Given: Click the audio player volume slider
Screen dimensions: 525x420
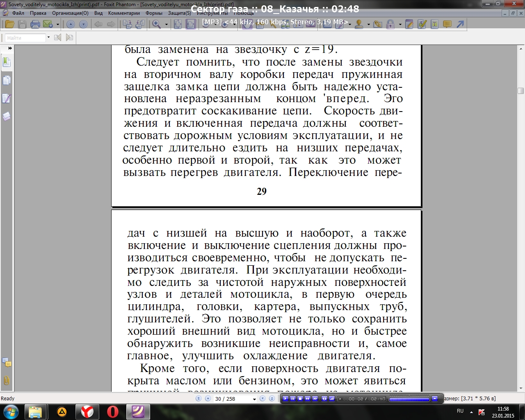Looking at the screenshot, I should 409,399.
